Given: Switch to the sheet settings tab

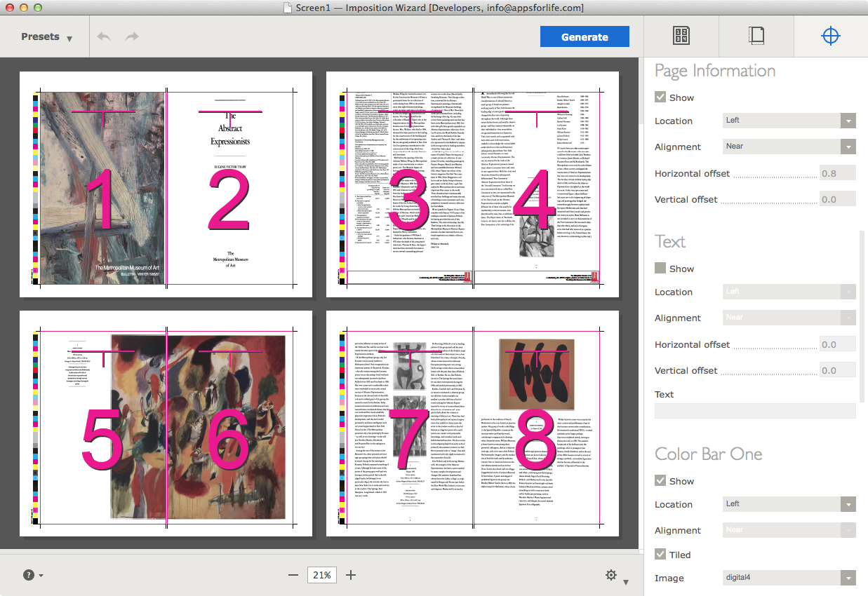Looking at the screenshot, I should (755, 35).
